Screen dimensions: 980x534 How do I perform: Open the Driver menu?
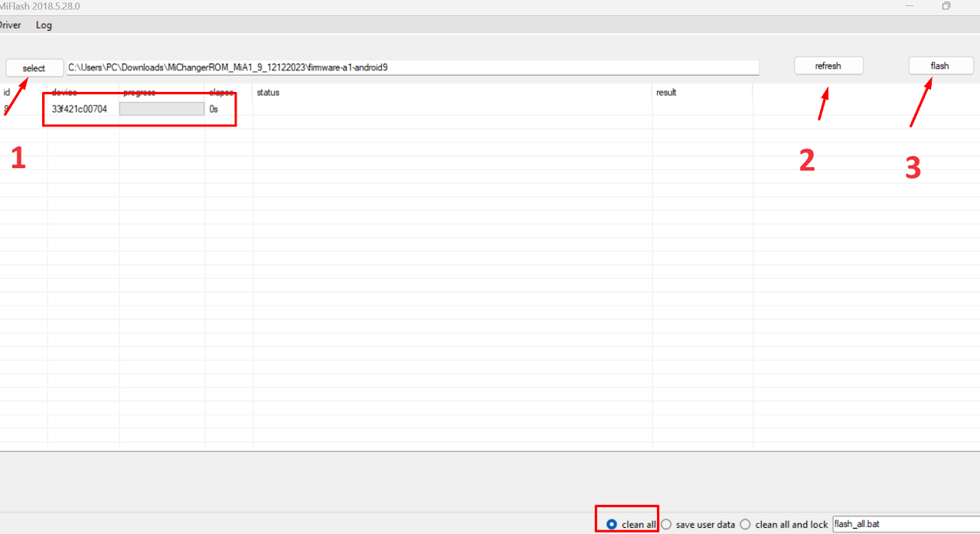tap(9, 25)
